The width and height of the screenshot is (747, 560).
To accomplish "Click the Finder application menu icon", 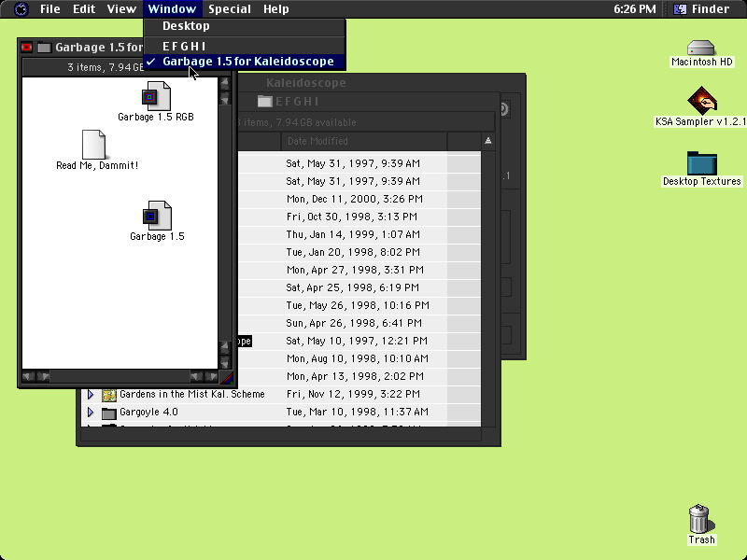I will (680, 9).
